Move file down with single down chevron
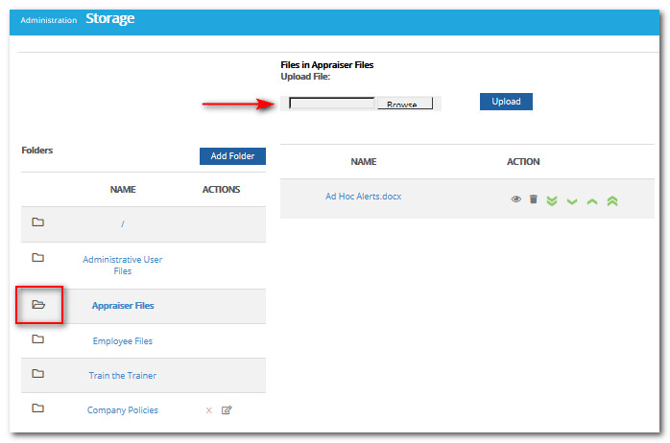 [x=572, y=201]
